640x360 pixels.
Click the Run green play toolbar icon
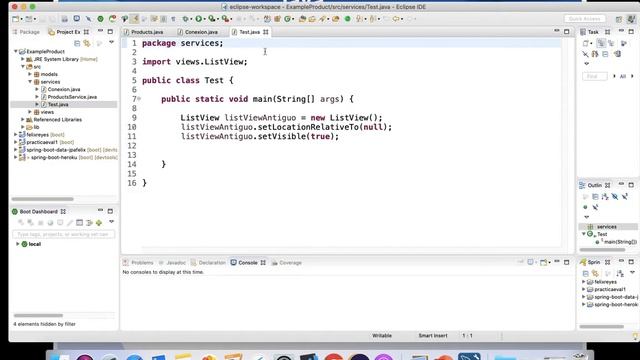pos(198,19)
